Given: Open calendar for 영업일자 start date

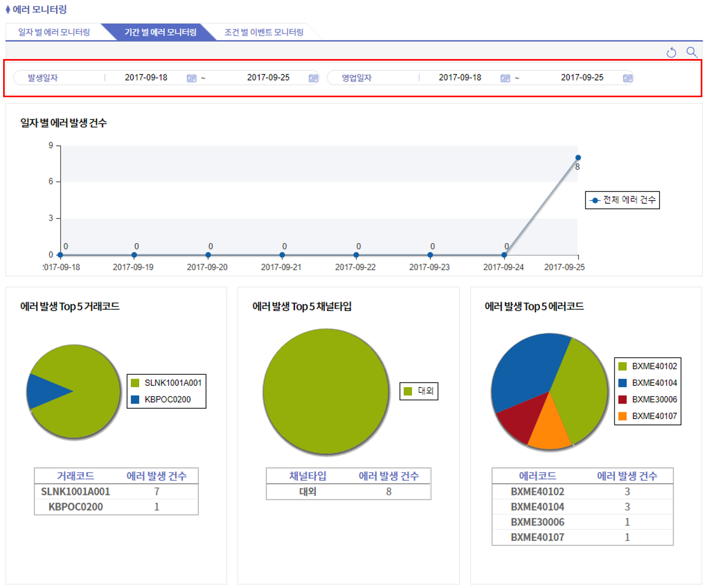Looking at the screenshot, I should pos(505,78).
